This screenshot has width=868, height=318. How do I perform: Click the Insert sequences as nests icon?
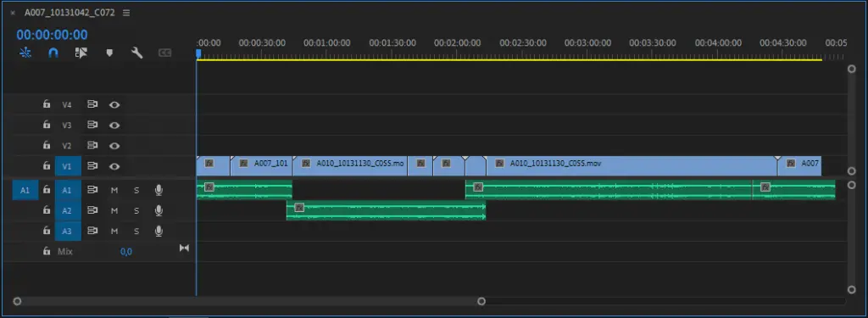pos(25,53)
